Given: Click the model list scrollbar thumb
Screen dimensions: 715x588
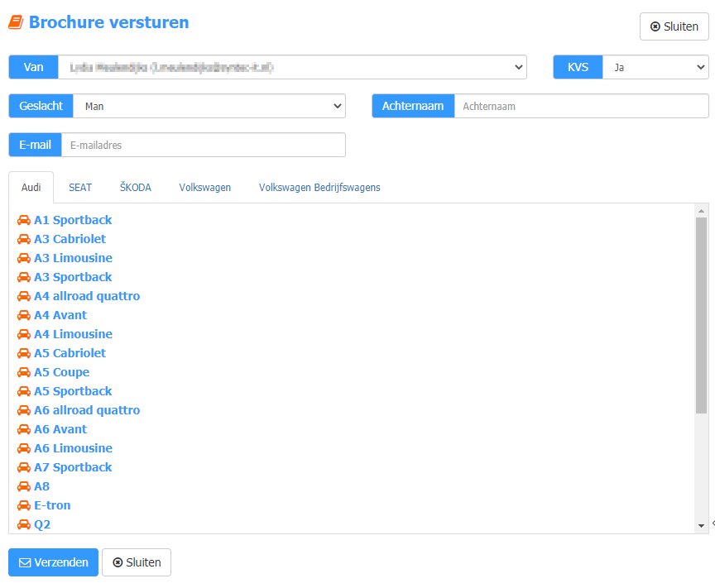Looking at the screenshot, I should click(701, 315).
